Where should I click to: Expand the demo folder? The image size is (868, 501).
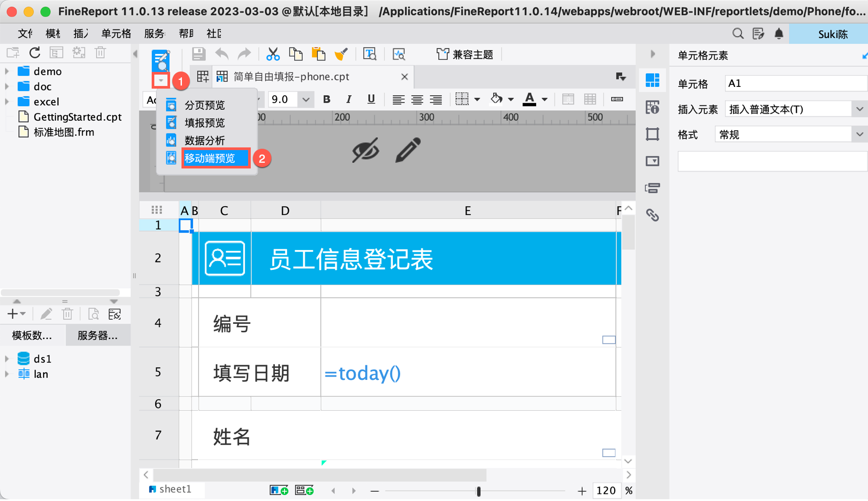pyautogui.click(x=7, y=71)
